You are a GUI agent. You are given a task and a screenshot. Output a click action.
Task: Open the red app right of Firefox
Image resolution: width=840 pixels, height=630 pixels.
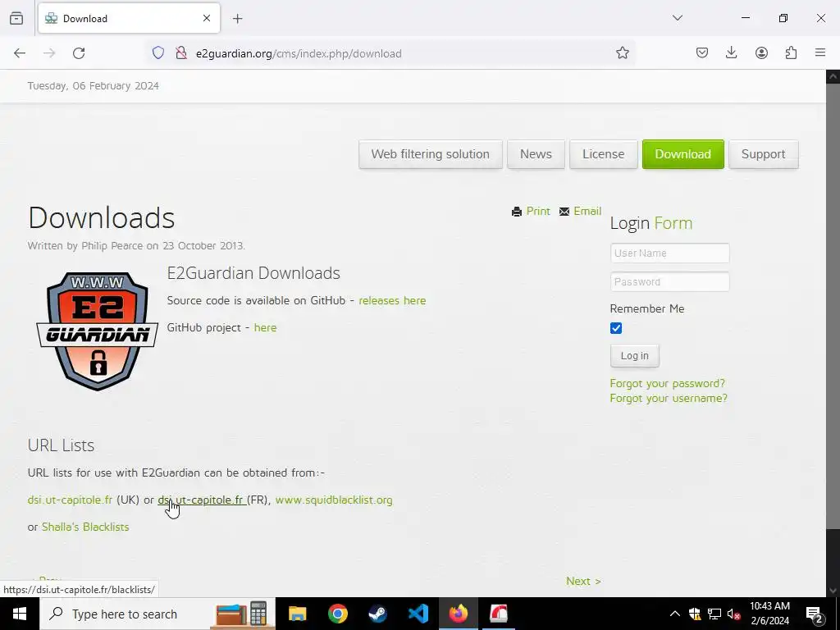pos(498,614)
